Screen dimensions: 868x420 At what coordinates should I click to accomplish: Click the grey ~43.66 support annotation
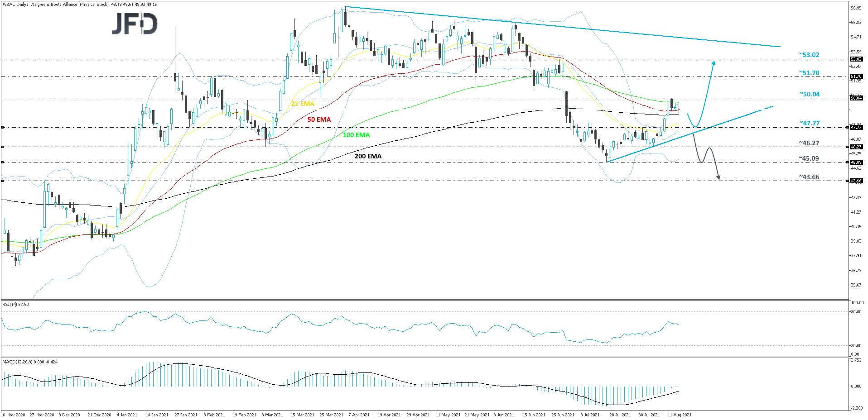[809, 177]
